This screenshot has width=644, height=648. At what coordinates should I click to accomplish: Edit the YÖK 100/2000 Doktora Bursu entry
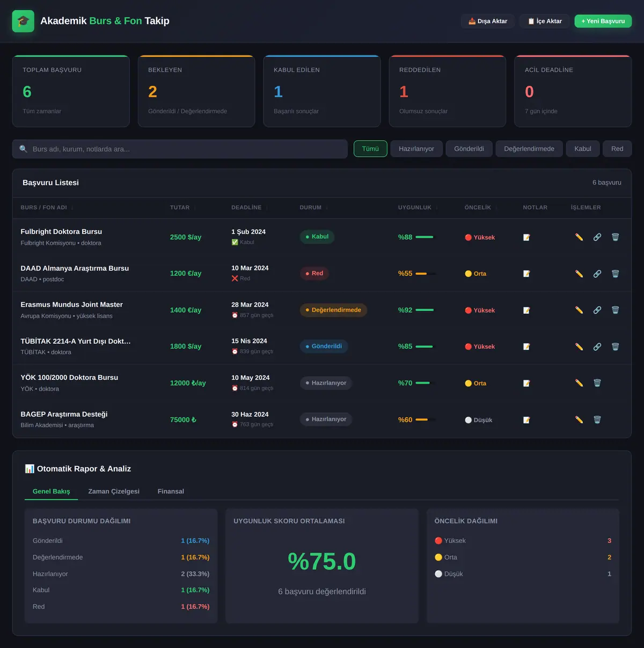click(x=579, y=383)
